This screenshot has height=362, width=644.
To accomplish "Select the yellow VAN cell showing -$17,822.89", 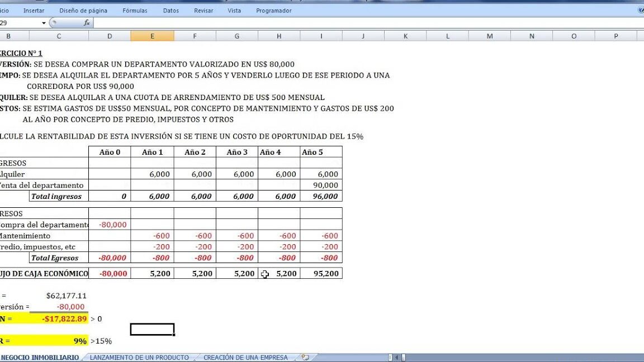I will [59, 319].
